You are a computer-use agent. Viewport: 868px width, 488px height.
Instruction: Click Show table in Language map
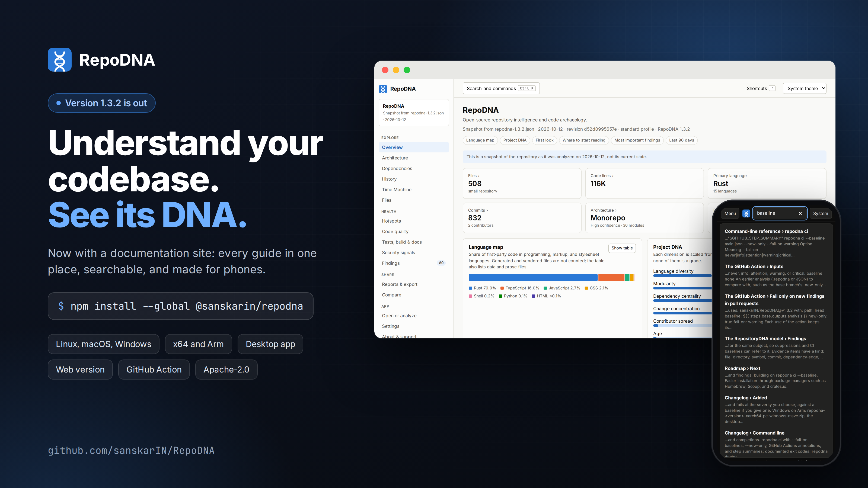[x=622, y=248]
